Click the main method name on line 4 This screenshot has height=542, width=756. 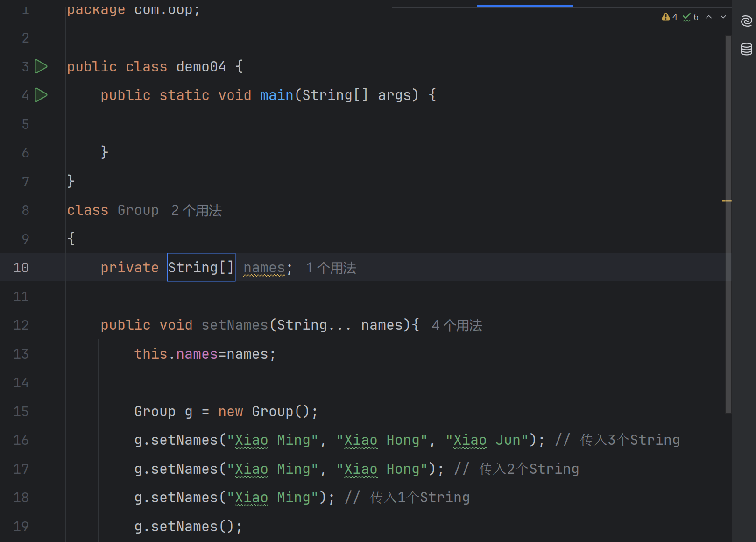[277, 95]
